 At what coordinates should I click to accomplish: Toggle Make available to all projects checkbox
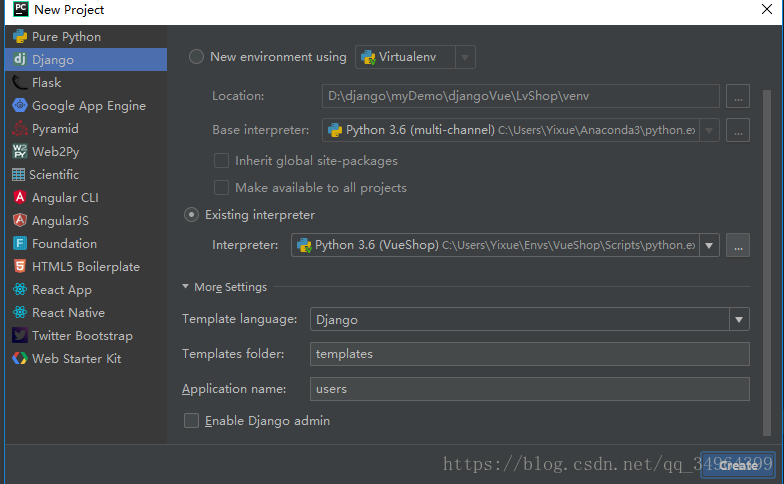[x=221, y=188]
